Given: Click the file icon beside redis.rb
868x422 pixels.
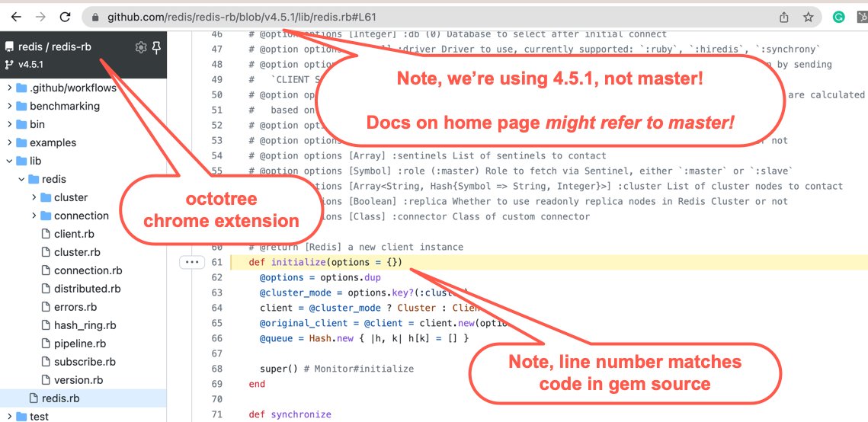Looking at the screenshot, I should pyautogui.click(x=34, y=398).
